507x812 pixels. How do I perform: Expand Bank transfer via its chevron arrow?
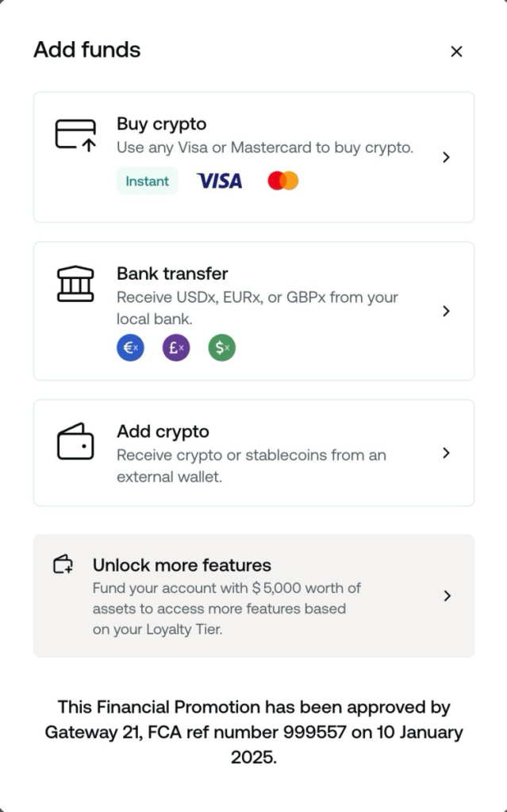click(x=447, y=311)
